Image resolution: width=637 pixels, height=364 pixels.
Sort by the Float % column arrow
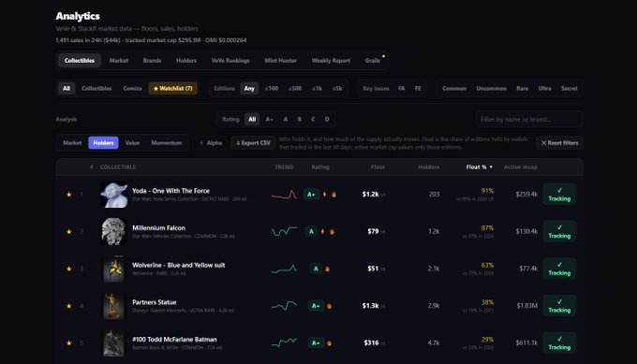coord(491,167)
